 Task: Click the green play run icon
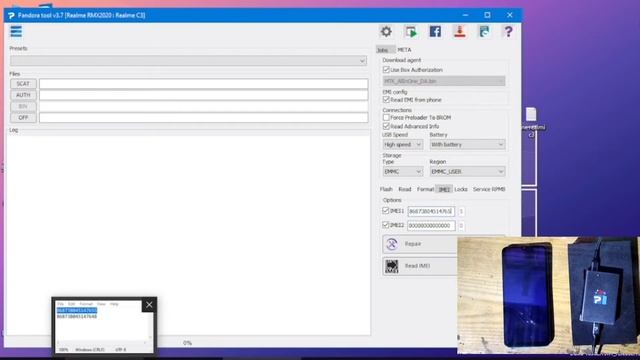tap(411, 31)
